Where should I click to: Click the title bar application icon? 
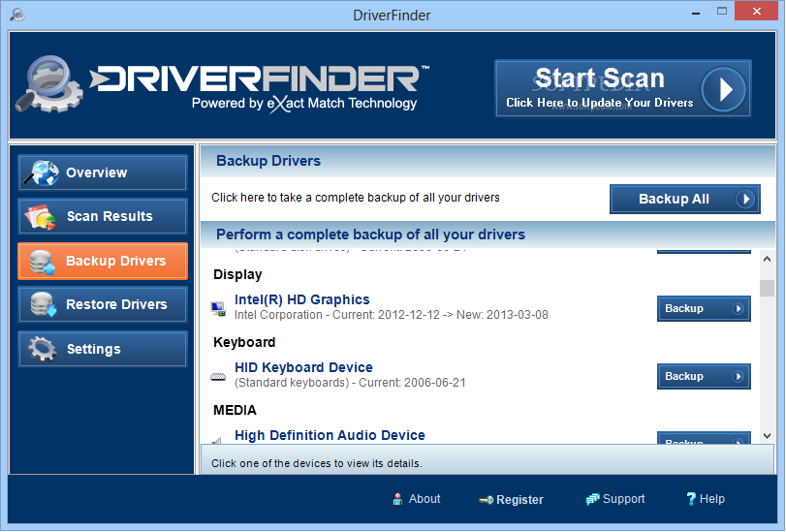18,15
